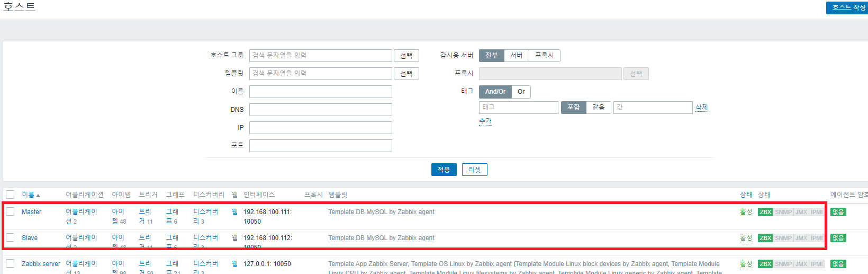This screenshot has height=274, width=868.
Task: Click SNMP availability badge in Slave row
Action: [x=783, y=238]
